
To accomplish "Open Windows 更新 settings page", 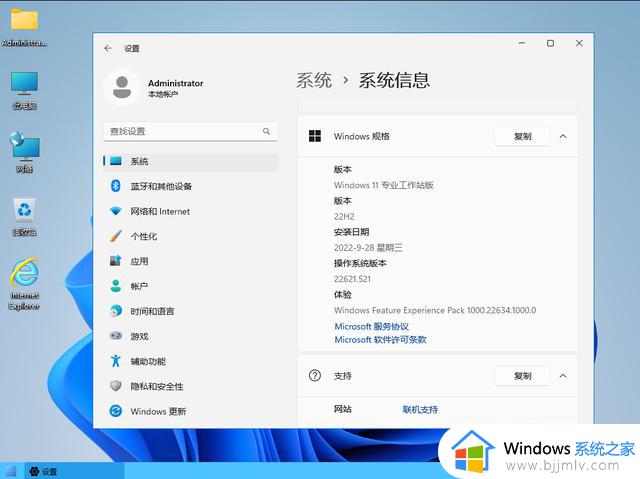I will 191,410.
